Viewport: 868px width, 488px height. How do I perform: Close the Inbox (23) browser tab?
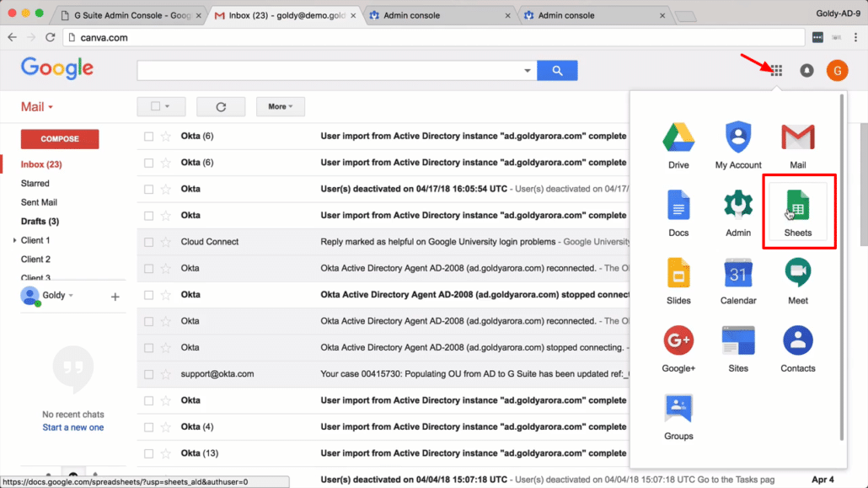pyautogui.click(x=352, y=15)
